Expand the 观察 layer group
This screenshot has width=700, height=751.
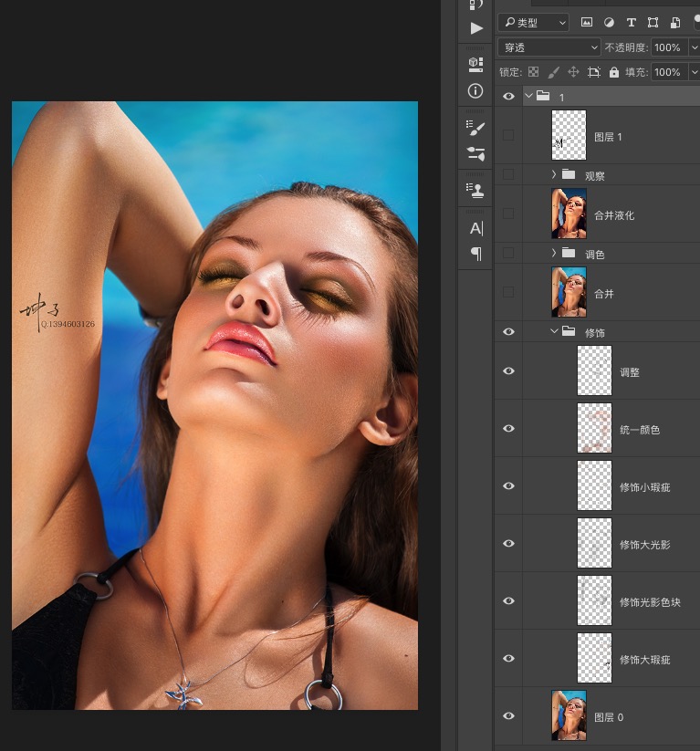click(x=554, y=174)
